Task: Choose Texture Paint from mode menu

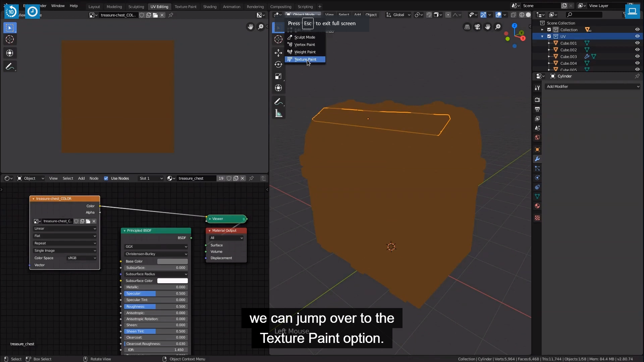Action: click(x=305, y=59)
